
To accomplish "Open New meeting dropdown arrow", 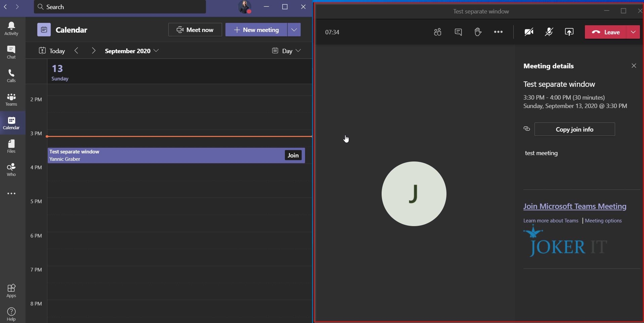I will [294, 30].
